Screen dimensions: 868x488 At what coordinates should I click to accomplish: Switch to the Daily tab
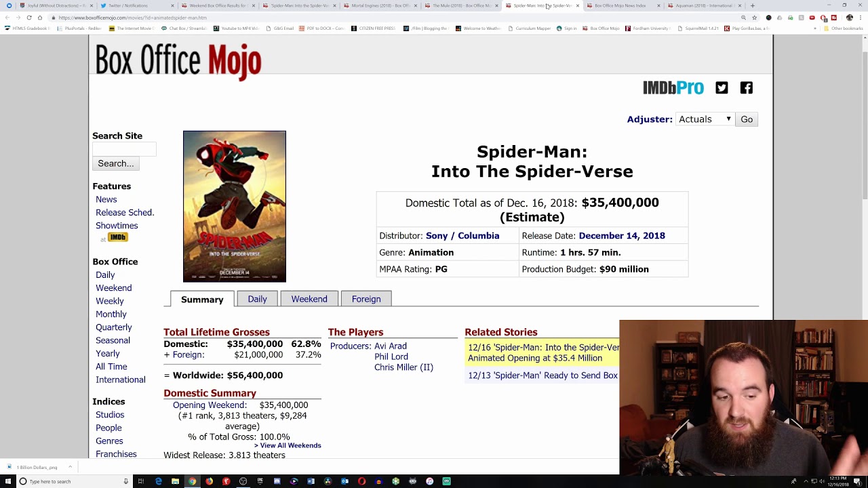257,299
